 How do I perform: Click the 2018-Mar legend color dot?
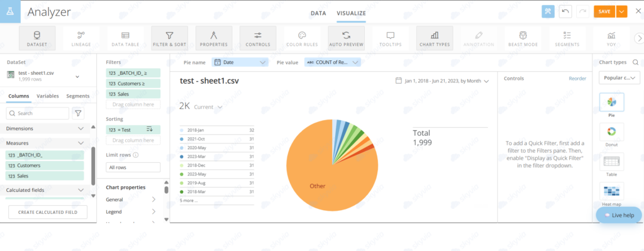(182, 192)
